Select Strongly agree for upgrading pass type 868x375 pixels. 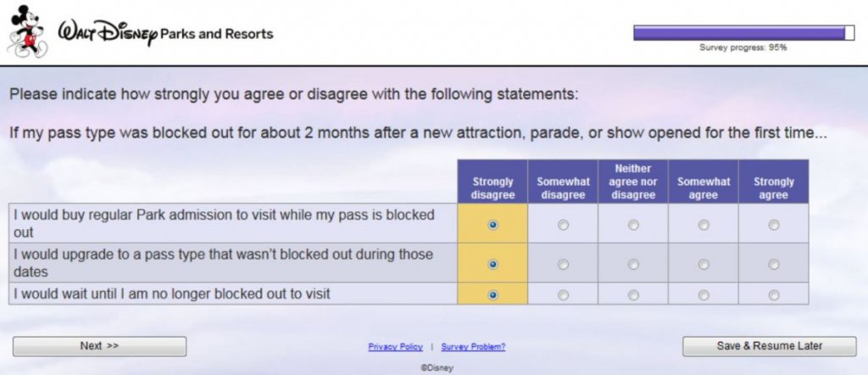coord(774,264)
